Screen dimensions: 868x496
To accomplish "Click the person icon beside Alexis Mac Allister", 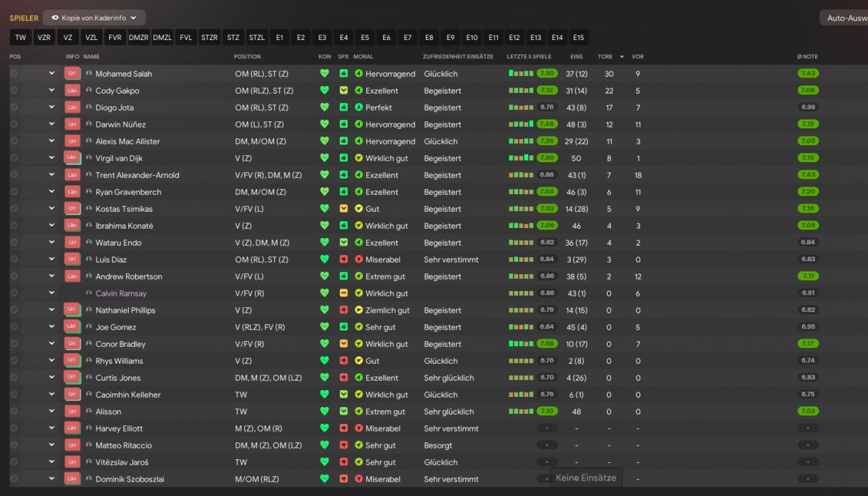I will [x=89, y=141].
